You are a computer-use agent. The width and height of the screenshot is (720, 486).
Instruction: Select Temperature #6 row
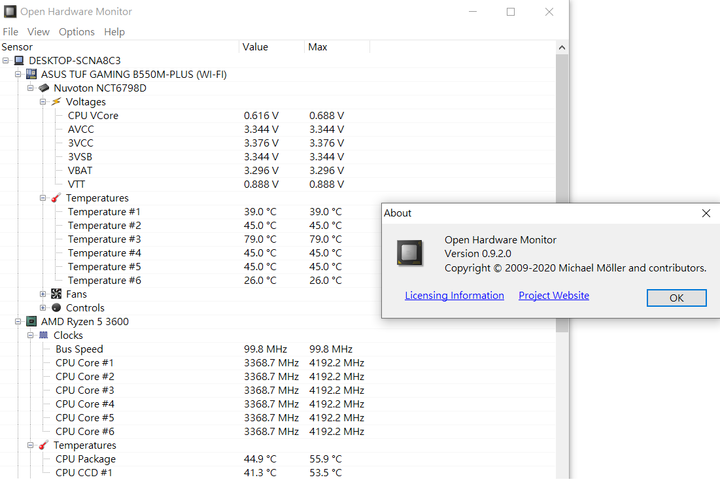click(x=191, y=280)
